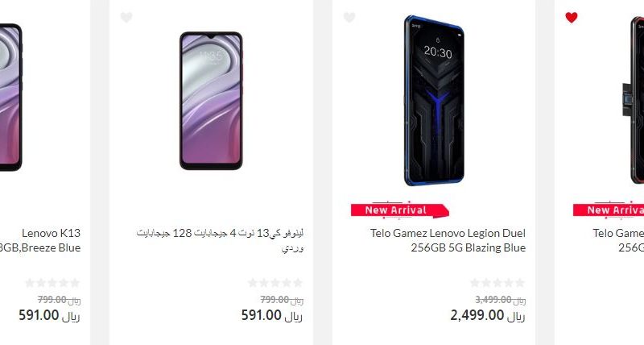
Task: Click New Arrival badge on Blazing Blue phone
Action: pyautogui.click(x=399, y=210)
